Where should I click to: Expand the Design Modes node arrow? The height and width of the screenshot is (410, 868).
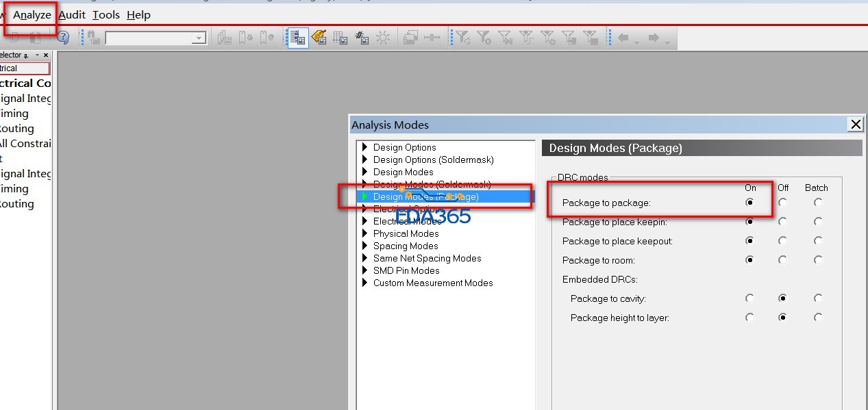pos(365,172)
